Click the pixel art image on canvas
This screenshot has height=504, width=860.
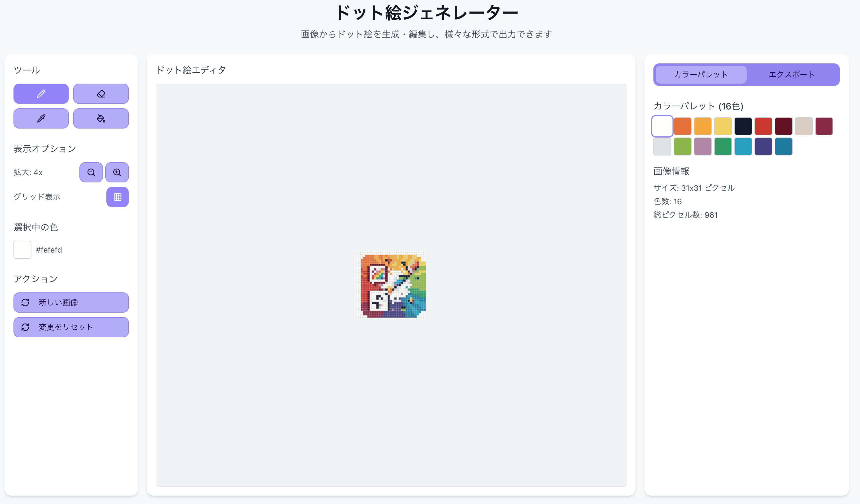pyautogui.click(x=391, y=285)
